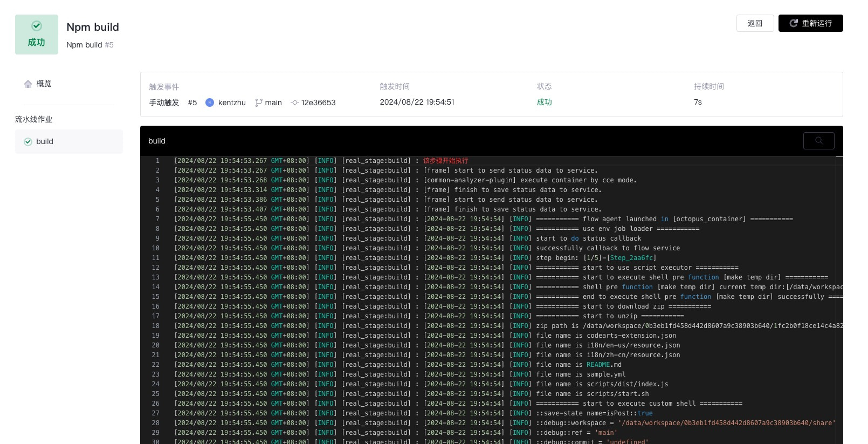
Task: Click the main branch name
Action: [x=273, y=103]
